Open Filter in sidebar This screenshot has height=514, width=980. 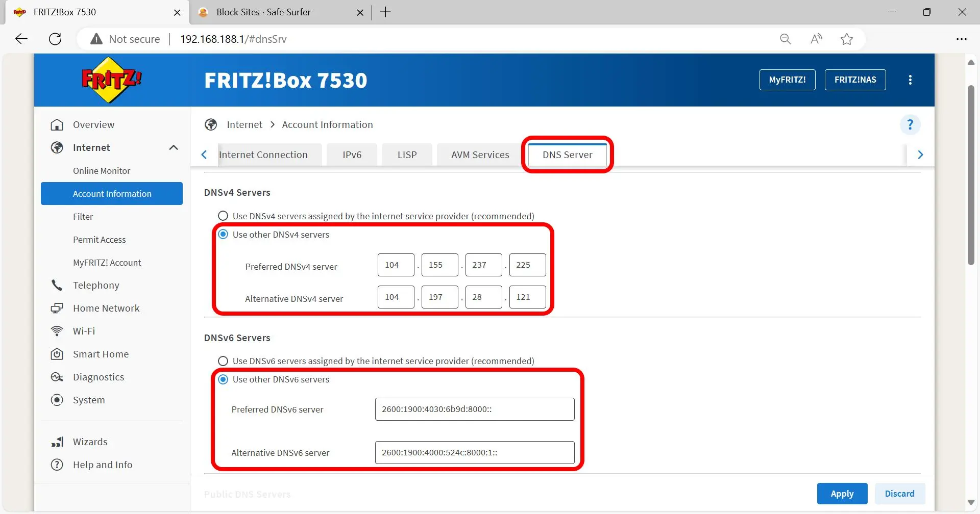[x=83, y=217]
